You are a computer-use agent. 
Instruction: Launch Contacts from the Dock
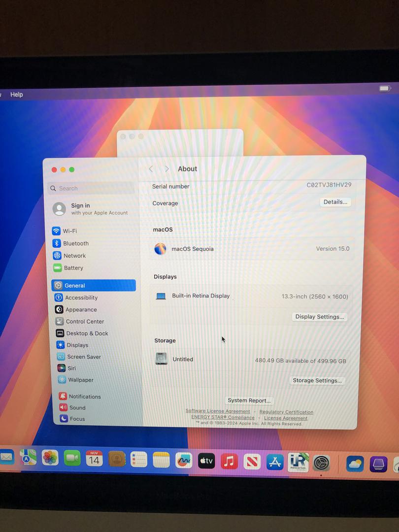tap(117, 459)
